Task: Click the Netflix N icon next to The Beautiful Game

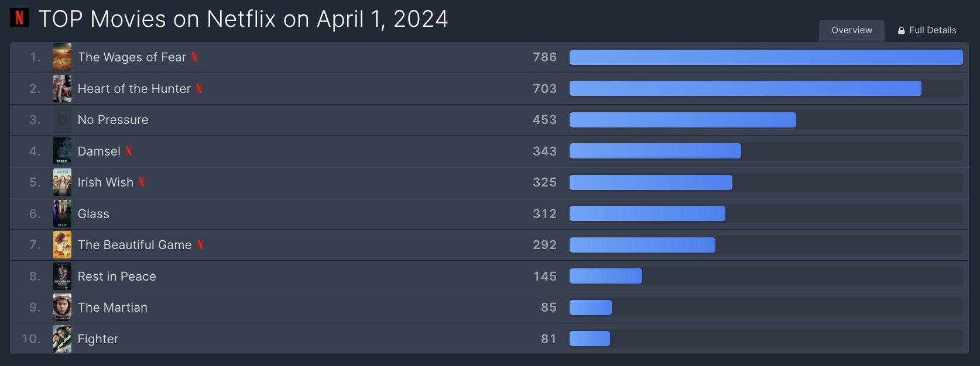Action: click(x=200, y=245)
